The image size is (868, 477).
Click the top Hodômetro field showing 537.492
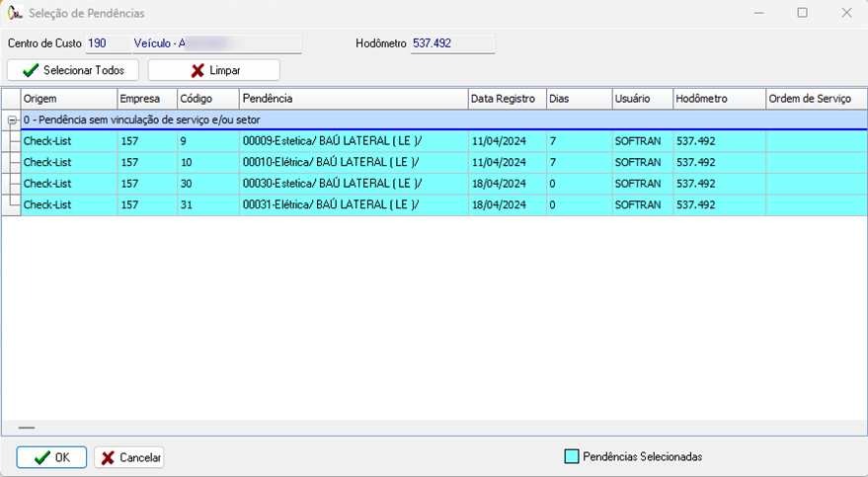(453, 43)
